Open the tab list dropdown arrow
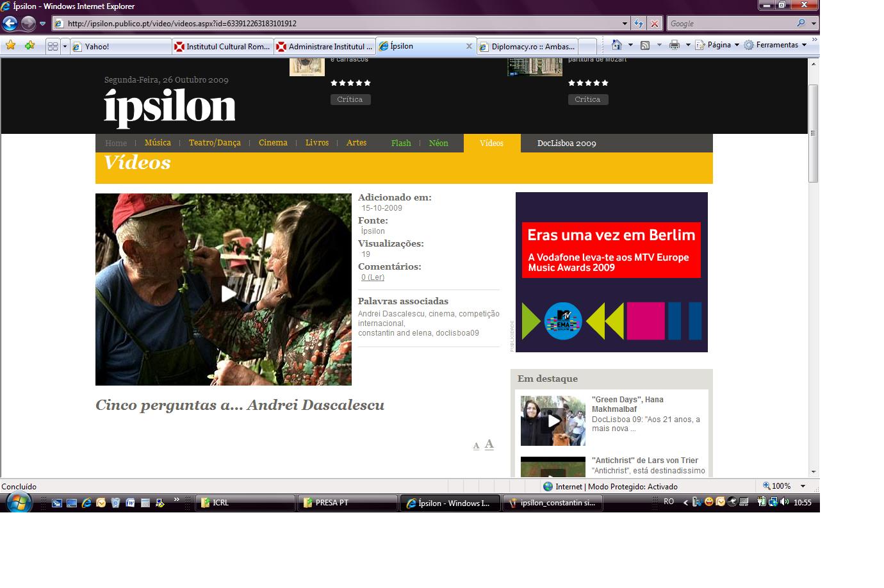This screenshot has width=884, height=588. tap(65, 46)
